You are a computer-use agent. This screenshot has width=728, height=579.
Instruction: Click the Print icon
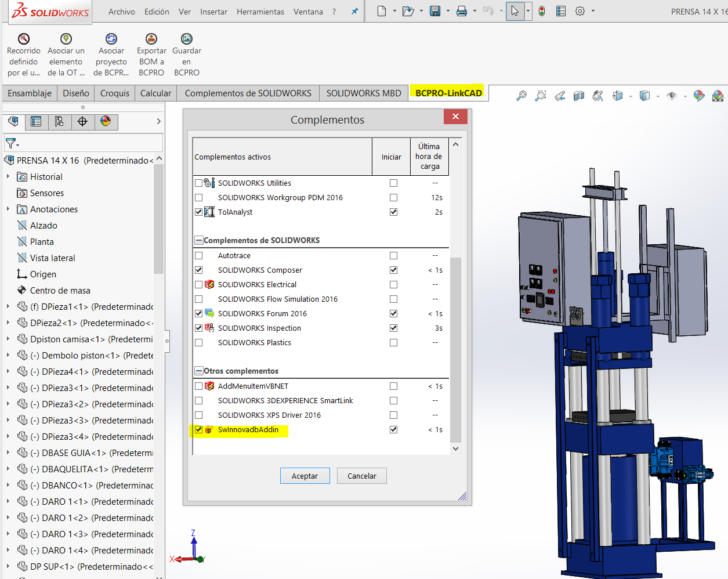click(x=462, y=11)
